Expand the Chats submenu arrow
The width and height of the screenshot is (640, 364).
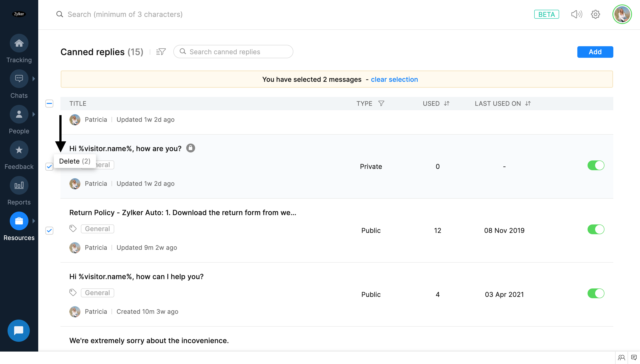coord(34,79)
